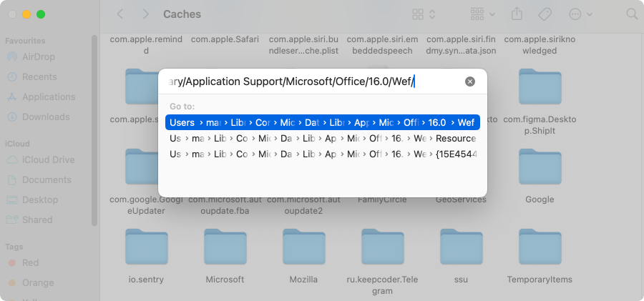Viewport: 644px width, 301px height.
Task: Select the ssu folder
Action: pos(462,248)
